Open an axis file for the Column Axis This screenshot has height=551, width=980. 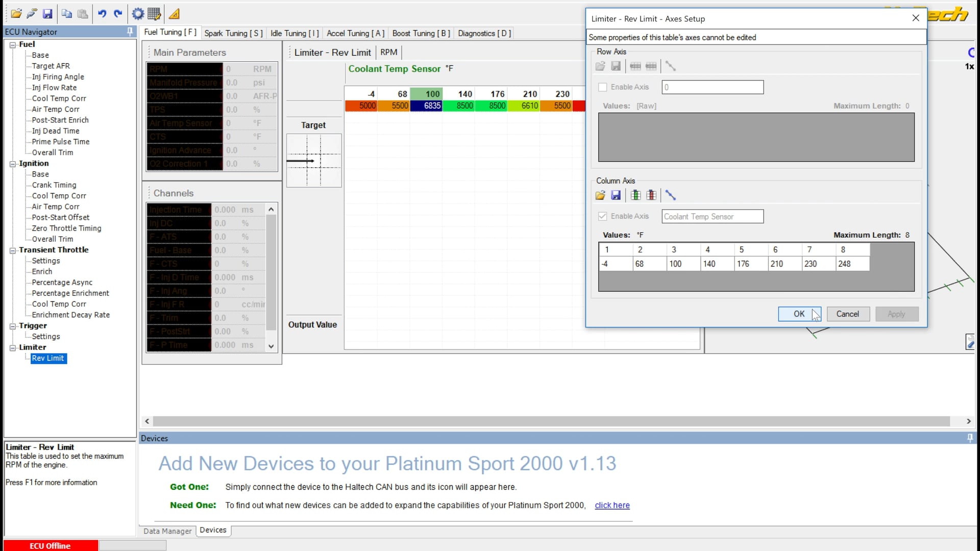600,195
